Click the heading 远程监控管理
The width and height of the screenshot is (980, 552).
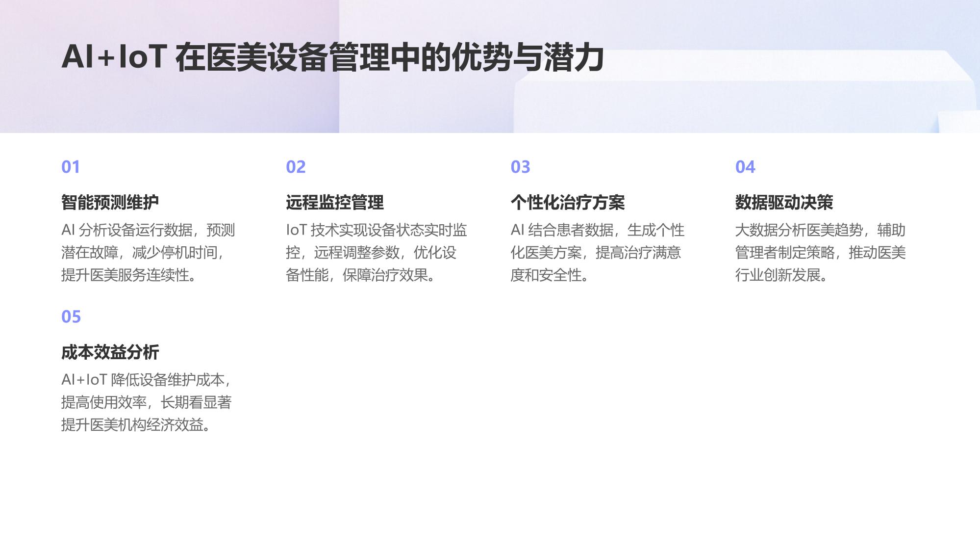[335, 202]
